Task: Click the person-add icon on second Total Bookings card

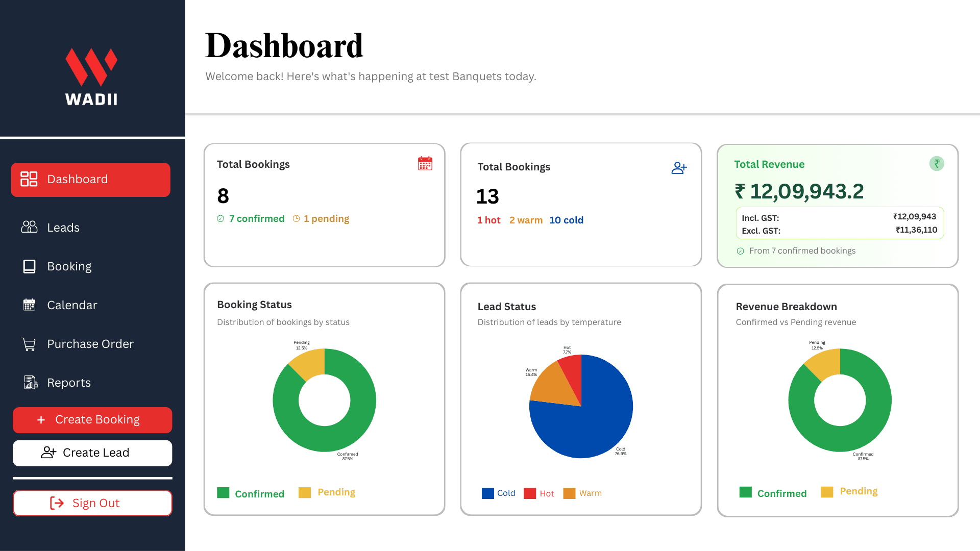Action: click(x=679, y=167)
